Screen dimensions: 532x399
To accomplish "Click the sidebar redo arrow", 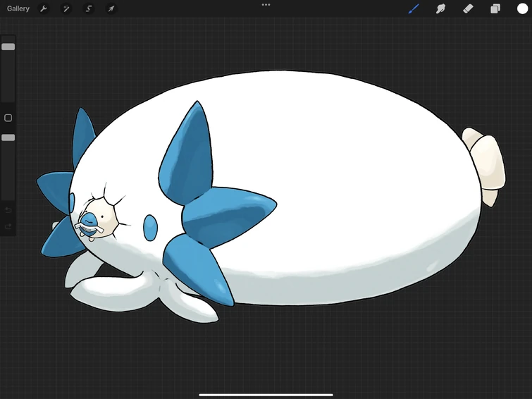I will coord(8,226).
